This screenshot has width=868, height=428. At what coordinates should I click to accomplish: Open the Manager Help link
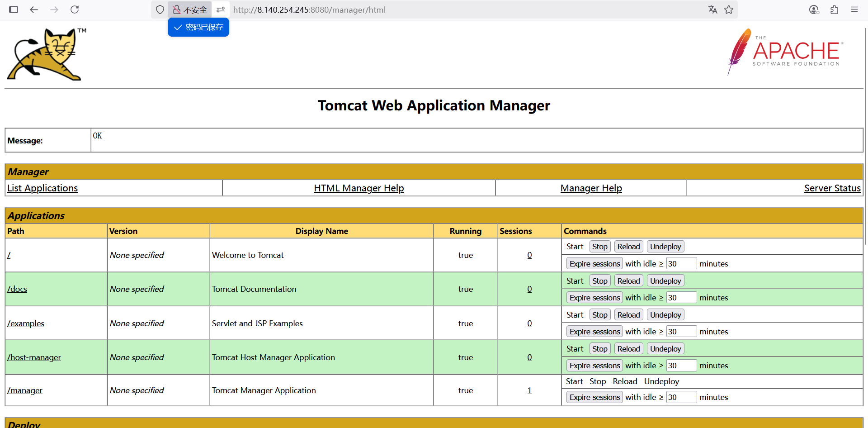click(x=591, y=188)
